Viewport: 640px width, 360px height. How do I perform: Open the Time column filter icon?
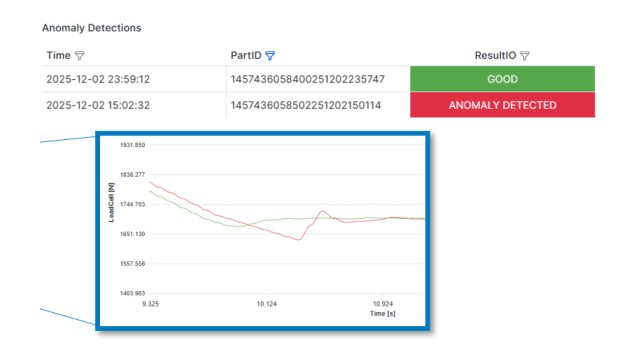point(80,56)
